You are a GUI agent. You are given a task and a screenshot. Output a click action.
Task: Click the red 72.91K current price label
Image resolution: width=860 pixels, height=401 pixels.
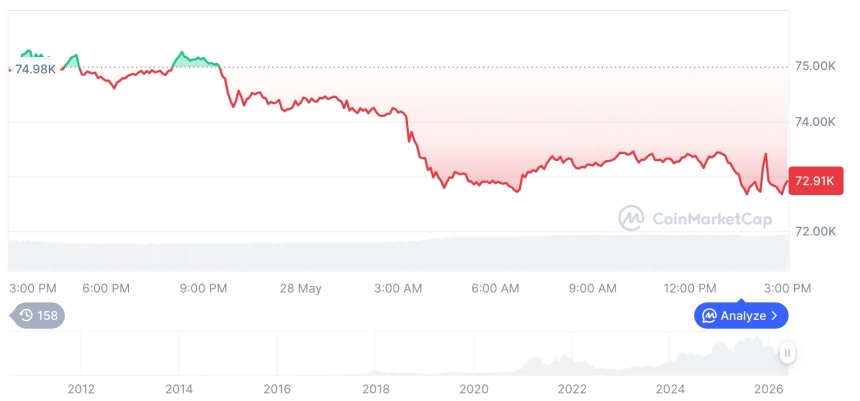click(x=815, y=180)
